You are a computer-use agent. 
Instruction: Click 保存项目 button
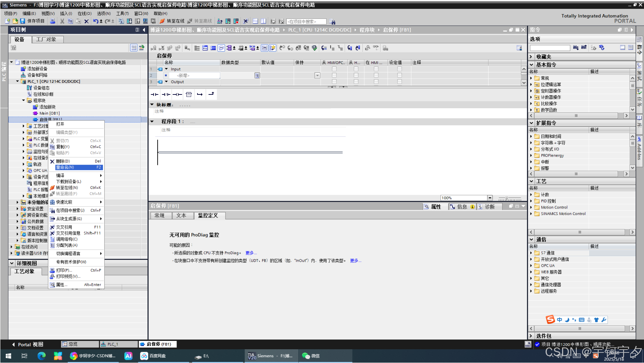[x=33, y=21]
